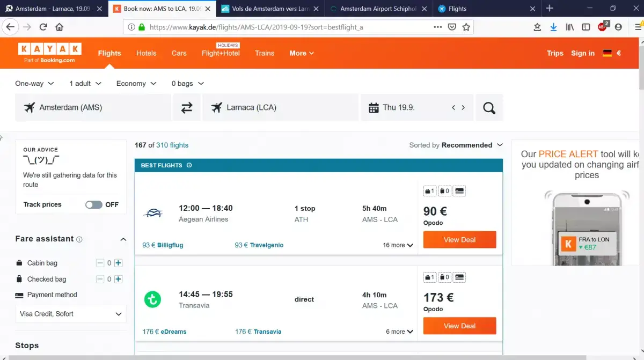
Task: Switch to Amsterdam Airport Schiphol browser tab
Action: pyautogui.click(x=378, y=9)
